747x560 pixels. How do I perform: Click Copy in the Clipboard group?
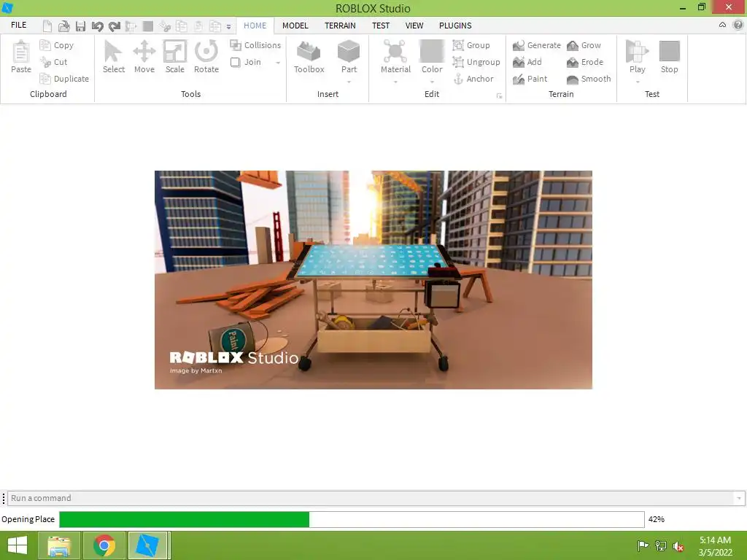pos(57,45)
